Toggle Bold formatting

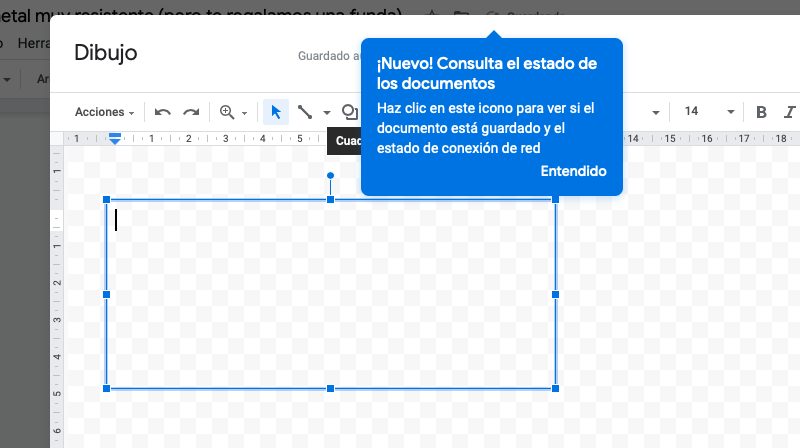tap(761, 112)
